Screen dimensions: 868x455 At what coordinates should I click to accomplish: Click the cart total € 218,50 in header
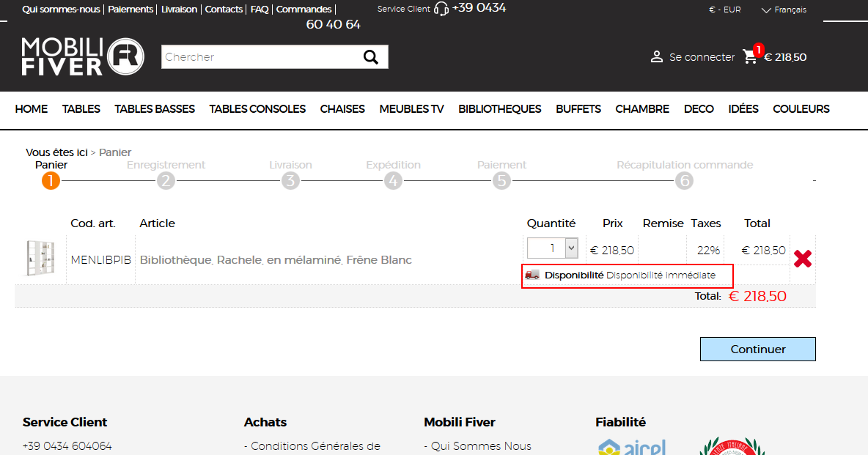click(x=785, y=57)
